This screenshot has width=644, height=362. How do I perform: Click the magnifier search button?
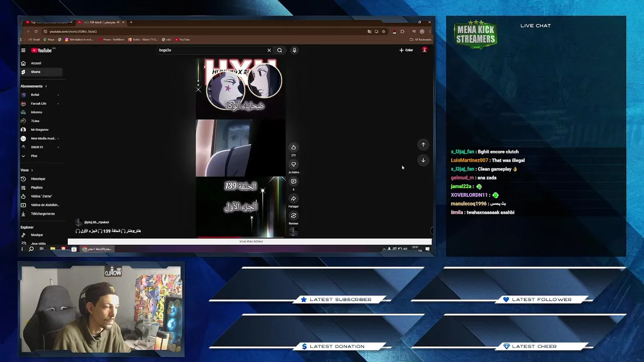280,50
